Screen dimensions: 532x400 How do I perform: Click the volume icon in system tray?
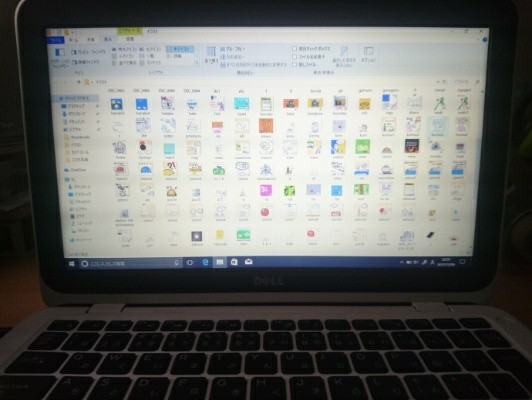click(x=416, y=262)
